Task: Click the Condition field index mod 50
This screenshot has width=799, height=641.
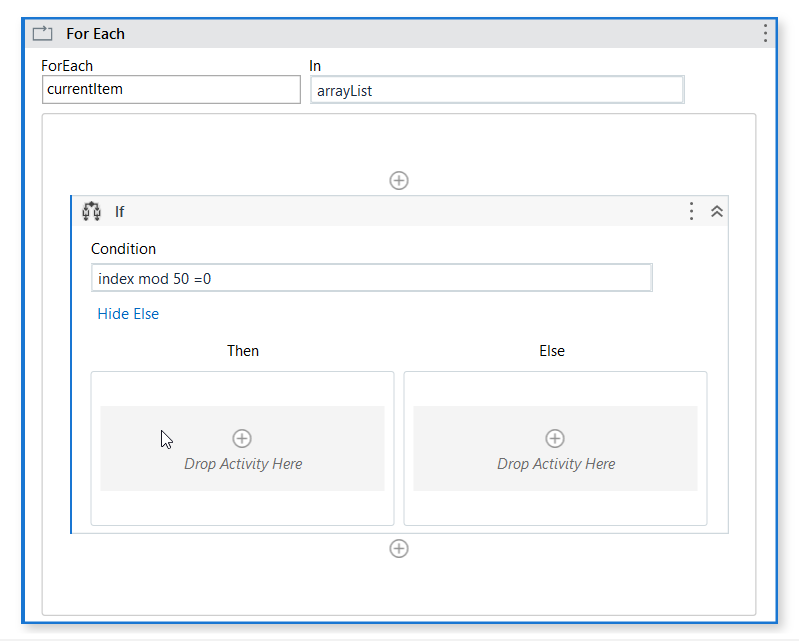Action: (x=371, y=278)
